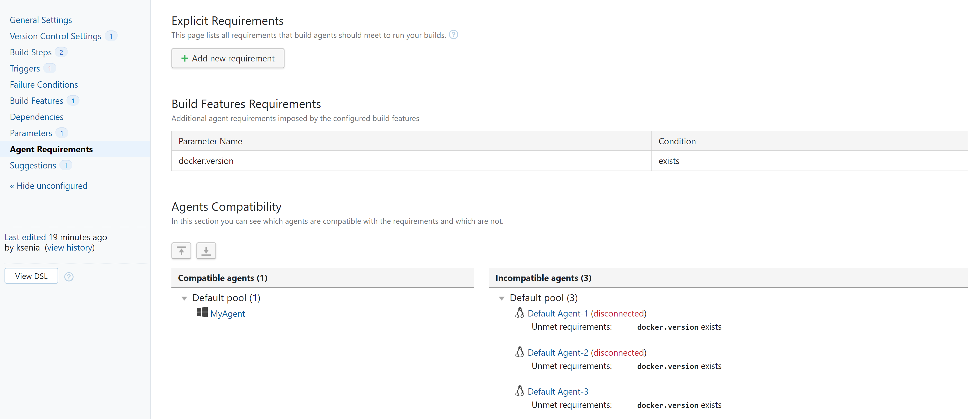Click the plus icon in Add new requirement

click(x=184, y=58)
